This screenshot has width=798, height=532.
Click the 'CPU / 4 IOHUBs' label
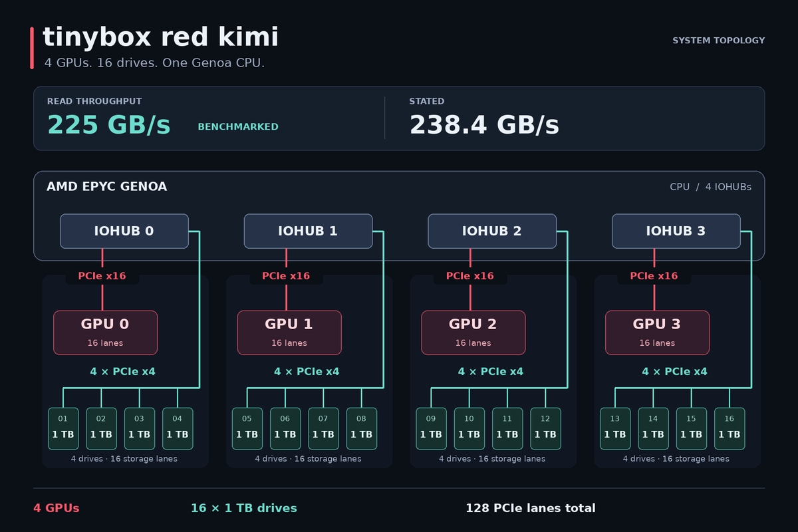click(x=710, y=187)
